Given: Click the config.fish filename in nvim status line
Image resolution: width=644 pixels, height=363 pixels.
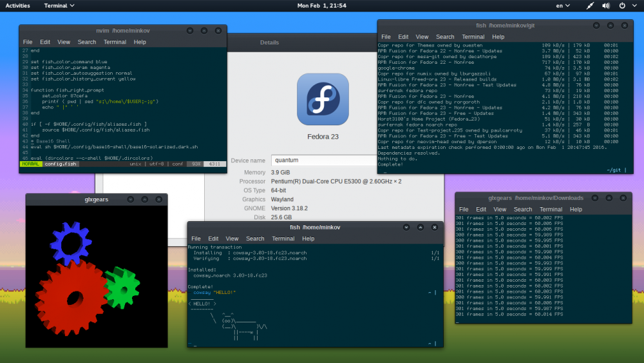Looking at the screenshot, I should click(61, 164).
